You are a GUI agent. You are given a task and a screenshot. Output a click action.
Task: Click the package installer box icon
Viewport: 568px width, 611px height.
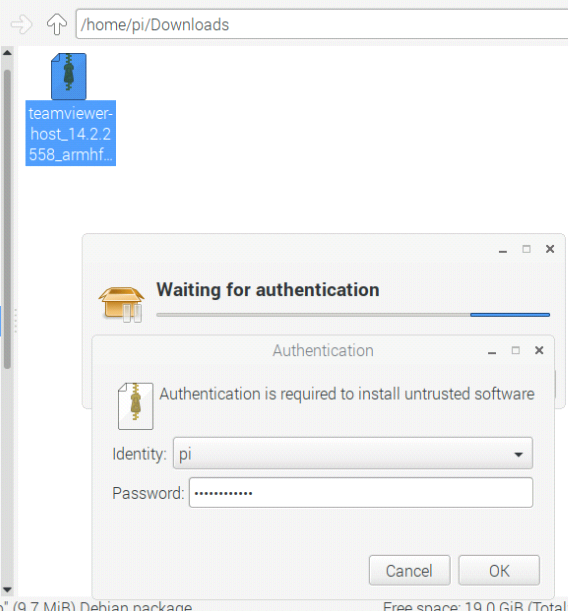point(122,304)
